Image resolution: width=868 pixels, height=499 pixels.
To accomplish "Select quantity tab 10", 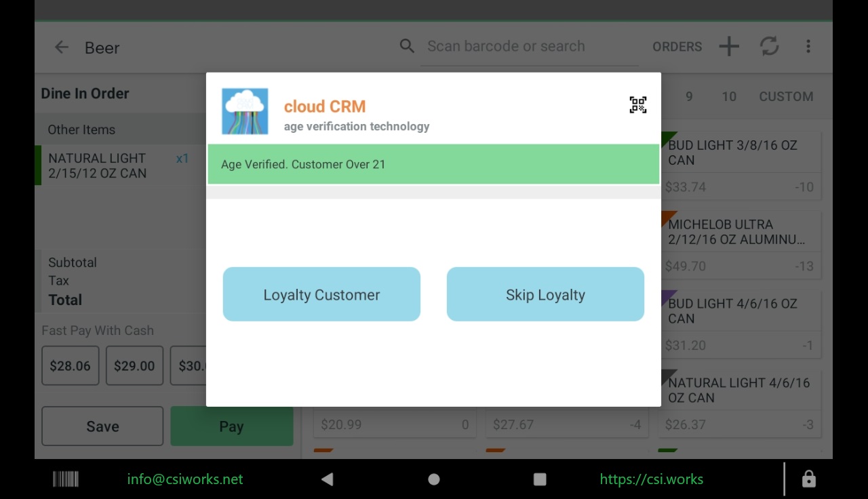I will 729,96.
